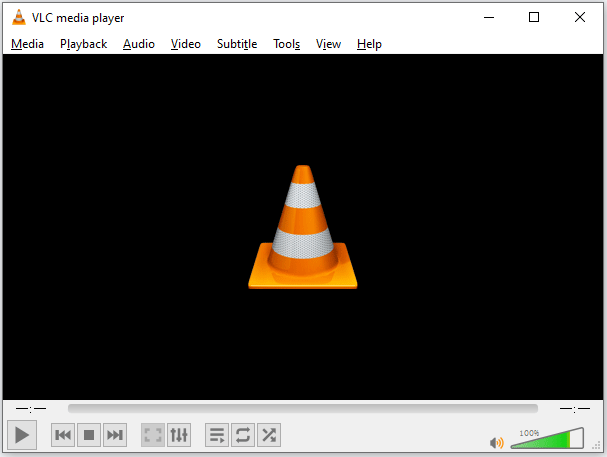Image resolution: width=607 pixels, height=457 pixels.
Task: Open the View menu
Action: (x=328, y=44)
